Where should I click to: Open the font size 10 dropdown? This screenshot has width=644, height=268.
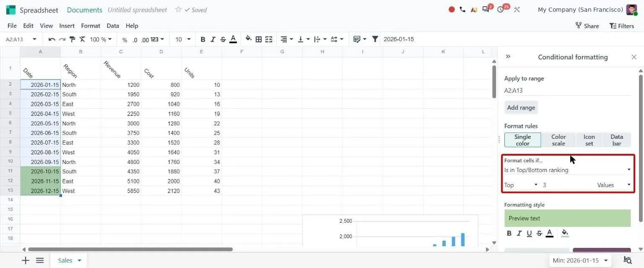[x=183, y=39]
